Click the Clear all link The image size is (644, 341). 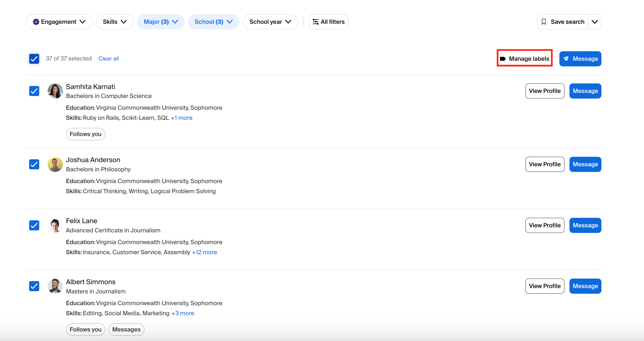tap(108, 59)
